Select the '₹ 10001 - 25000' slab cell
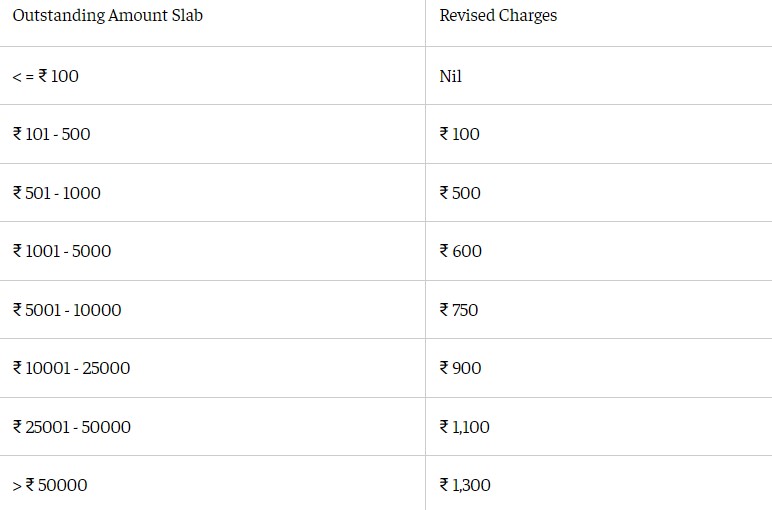Screen dimensions: 772x510 (x=71, y=368)
